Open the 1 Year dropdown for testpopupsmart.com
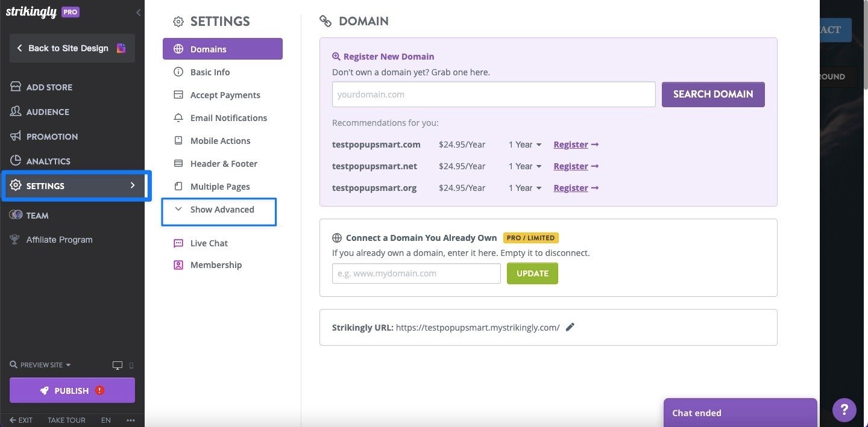Viewport: 868px width, 427px height. click(x=525, y=145)
